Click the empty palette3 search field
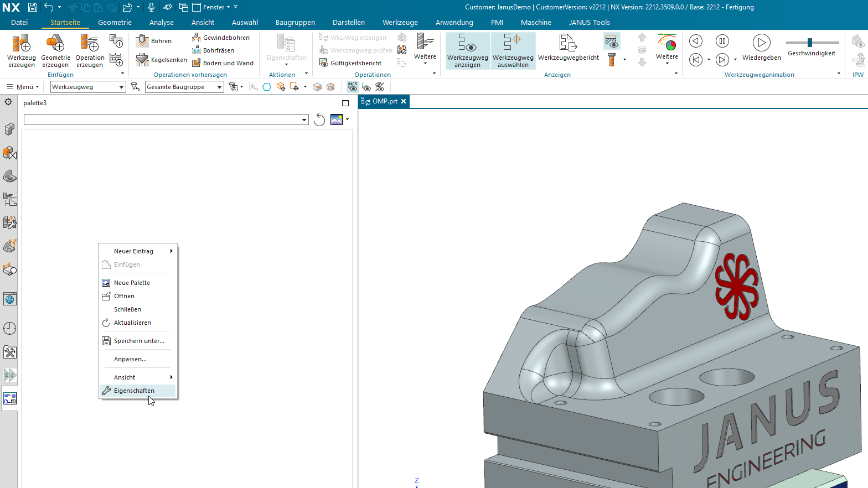The width and height of the screenshot is (868, 488). pyautogui.click(x=166, y=120)
